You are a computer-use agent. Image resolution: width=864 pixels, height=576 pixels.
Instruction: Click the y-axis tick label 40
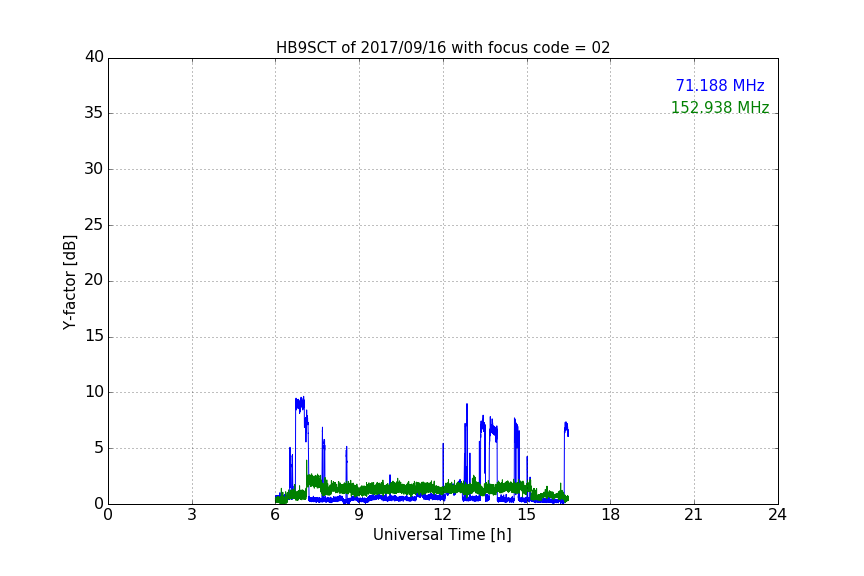point(94,57)
